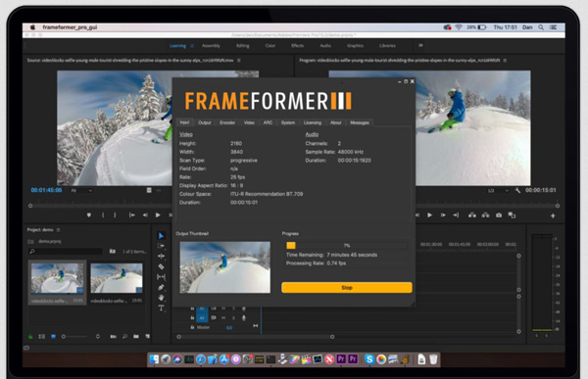Image resolution: width=588 pixels, height=379 pixels.
Task: Select the Type tool
Action: click(161, 308)
